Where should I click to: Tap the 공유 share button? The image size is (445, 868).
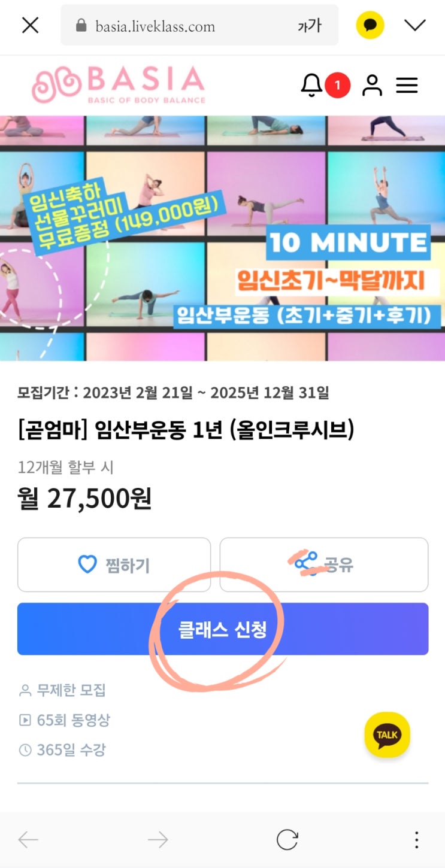(x=324, y=564)
